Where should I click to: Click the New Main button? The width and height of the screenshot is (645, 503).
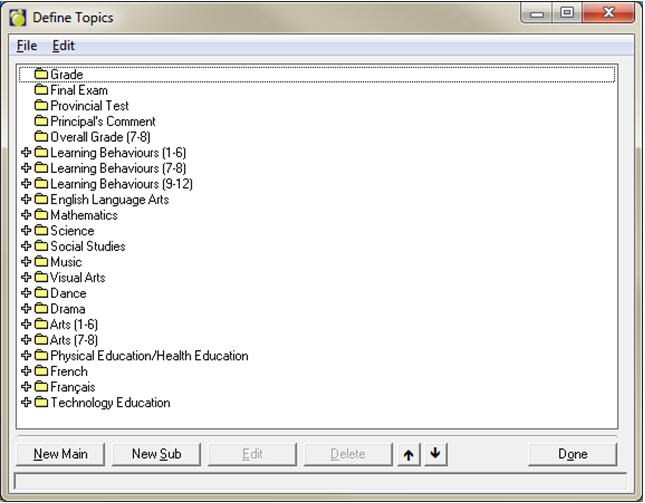click(x=60, y=454)
